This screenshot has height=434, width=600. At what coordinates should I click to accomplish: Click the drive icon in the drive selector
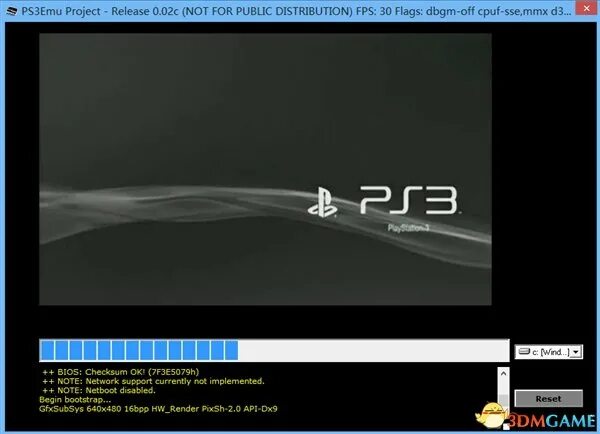pyautogui.click(x=524, y=351)
